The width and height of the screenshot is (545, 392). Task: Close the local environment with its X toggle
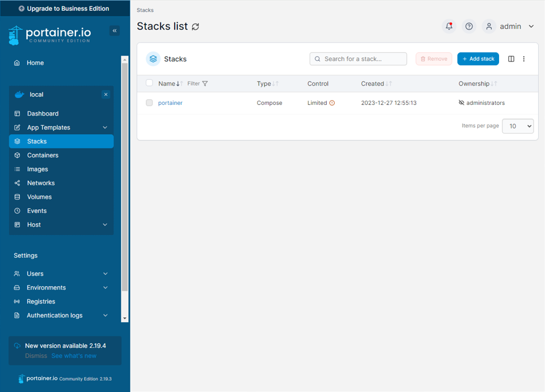coord(105,94)
